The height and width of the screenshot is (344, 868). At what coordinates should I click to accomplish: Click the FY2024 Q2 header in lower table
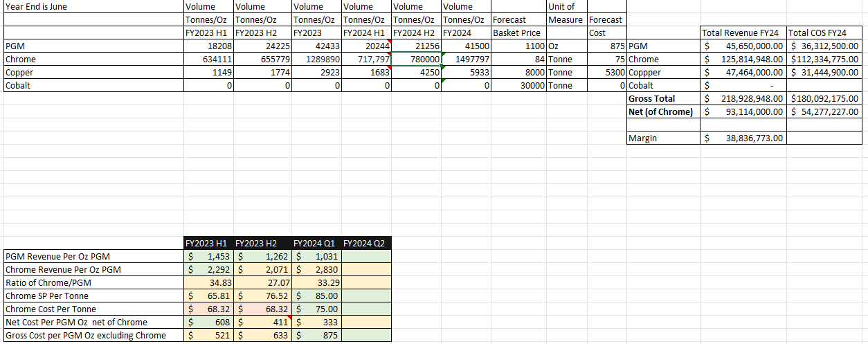click(366, 243)
